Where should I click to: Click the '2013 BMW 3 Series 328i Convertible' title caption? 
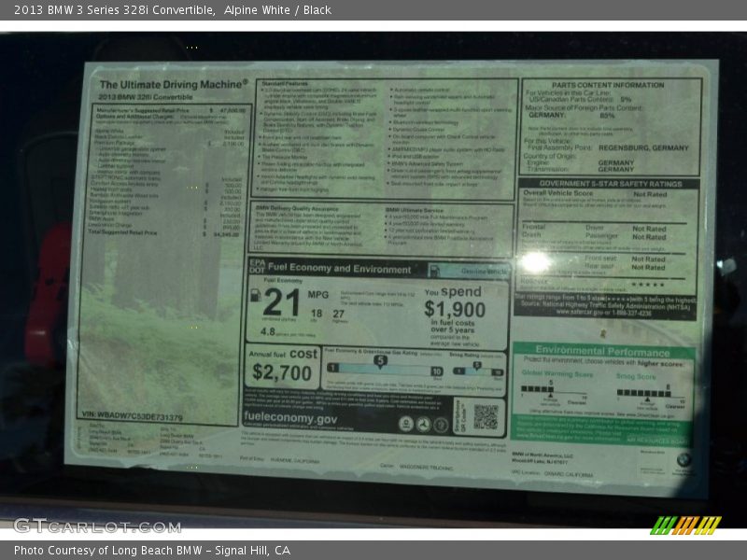point(114,10)
